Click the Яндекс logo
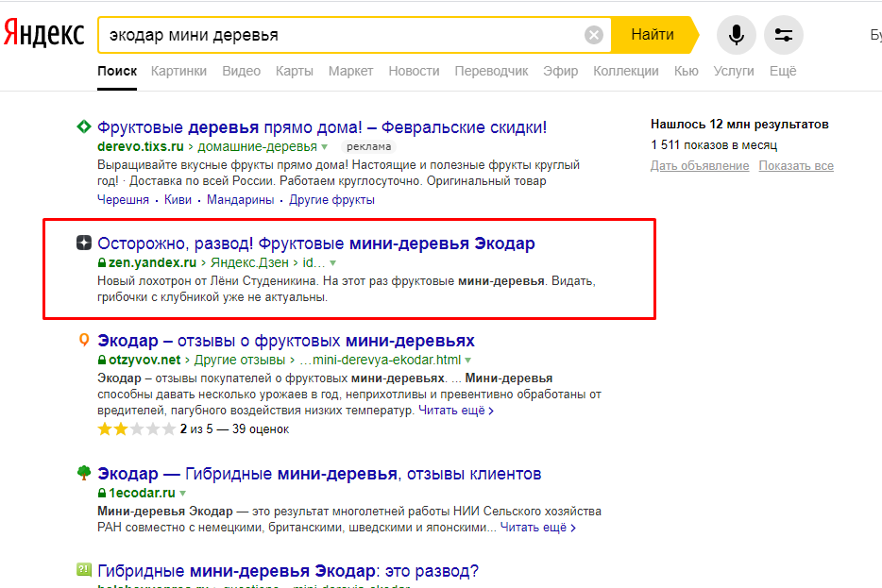The width and height of the screenshot is (882, 588). coord(43,33)
